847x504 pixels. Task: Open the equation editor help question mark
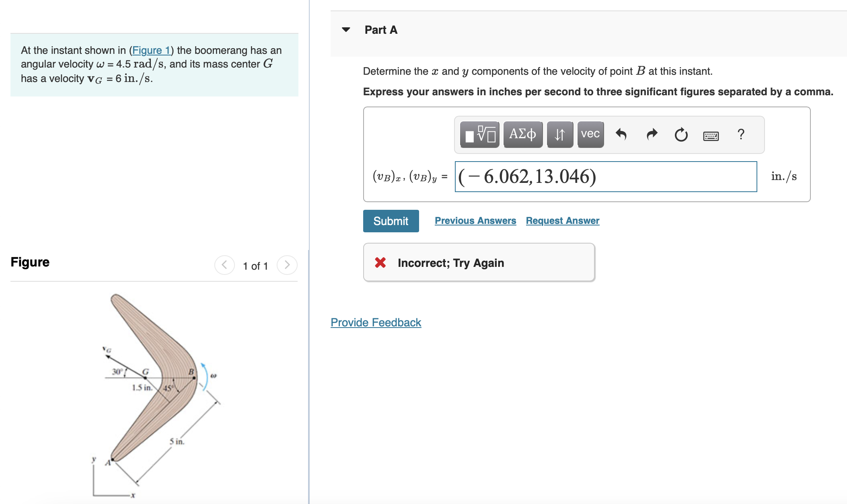point(741,135)
